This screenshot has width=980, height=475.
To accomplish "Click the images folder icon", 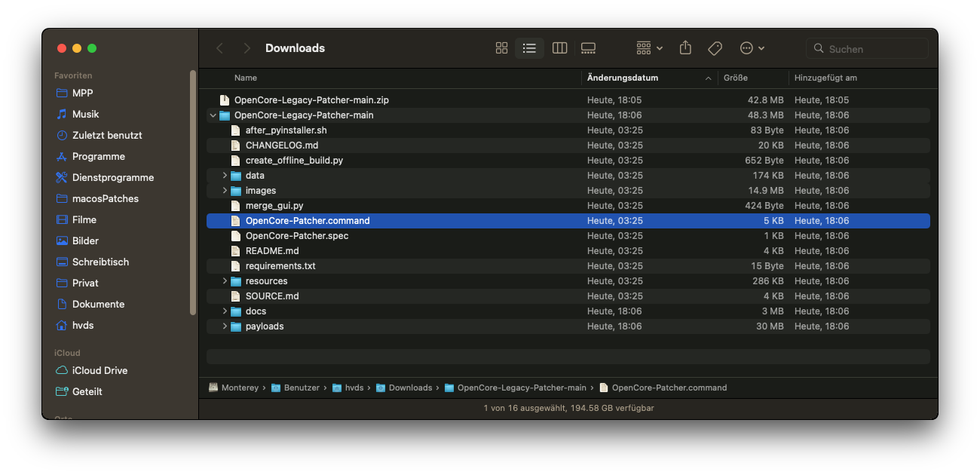I will (236, 191).
